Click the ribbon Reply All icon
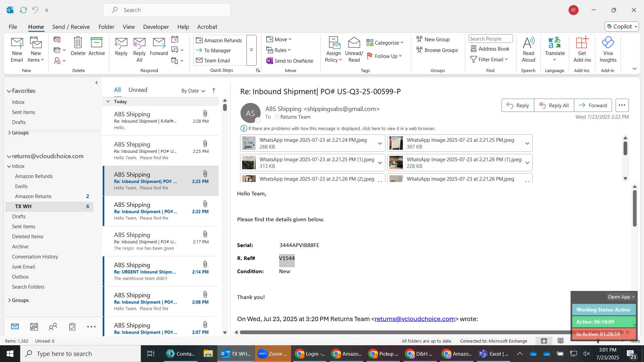Screen dimensions: 644x362 point(139,43)
